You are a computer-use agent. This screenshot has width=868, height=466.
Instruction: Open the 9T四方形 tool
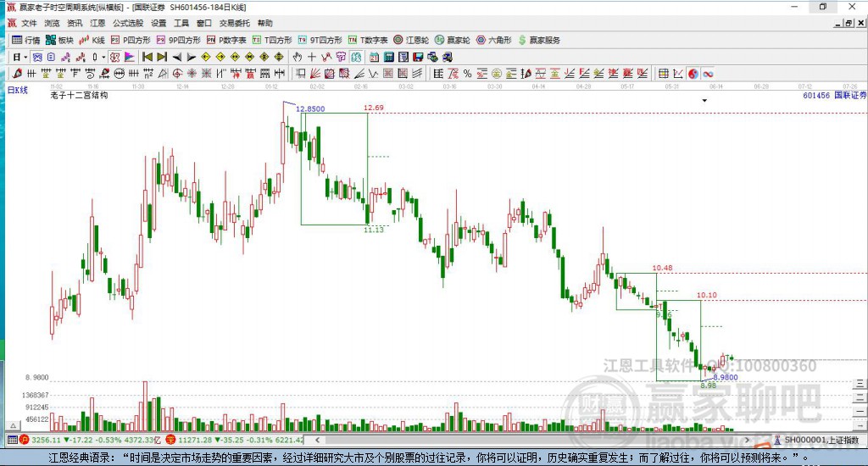(x=320, y=40)
